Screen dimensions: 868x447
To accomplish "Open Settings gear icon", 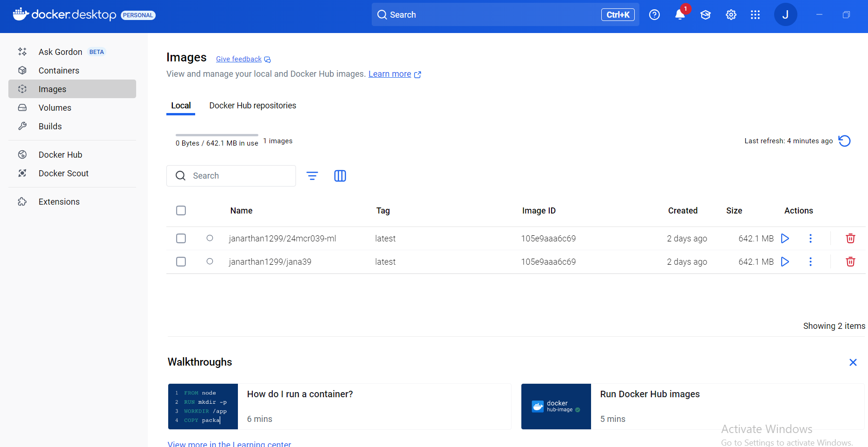I will click(x=731, y=15).
